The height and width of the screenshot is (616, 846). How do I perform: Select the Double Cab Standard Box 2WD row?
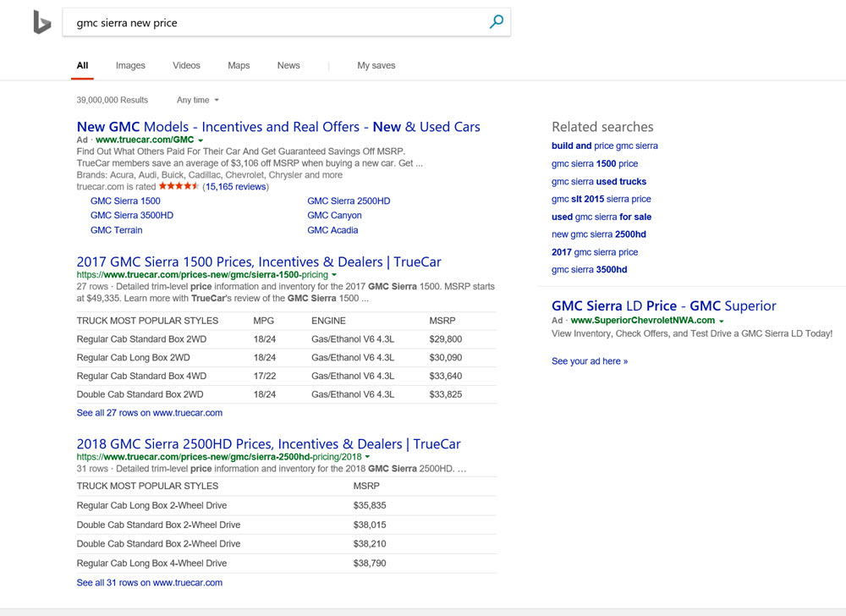(287, 394)
